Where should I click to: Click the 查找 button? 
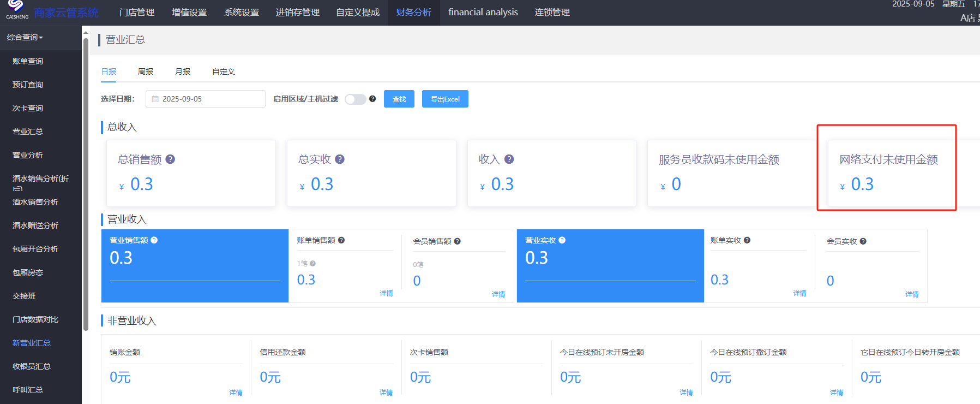coord(399,99)
